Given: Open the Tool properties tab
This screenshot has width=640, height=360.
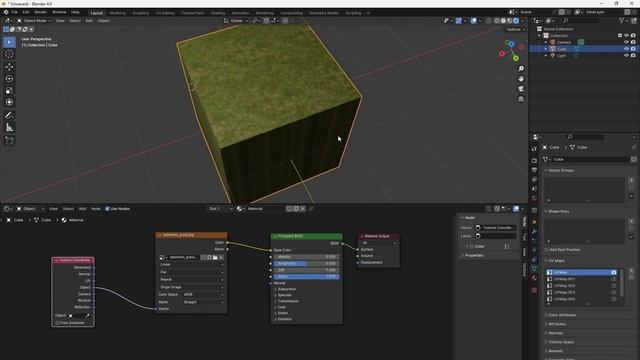Looking at the screenshot, I should [x=534, y=149].
